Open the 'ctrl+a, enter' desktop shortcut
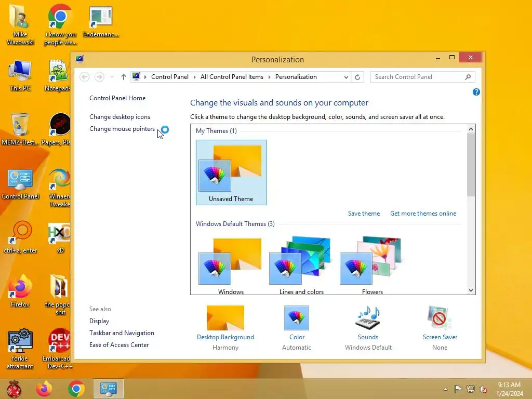 [x=20, y=237]
